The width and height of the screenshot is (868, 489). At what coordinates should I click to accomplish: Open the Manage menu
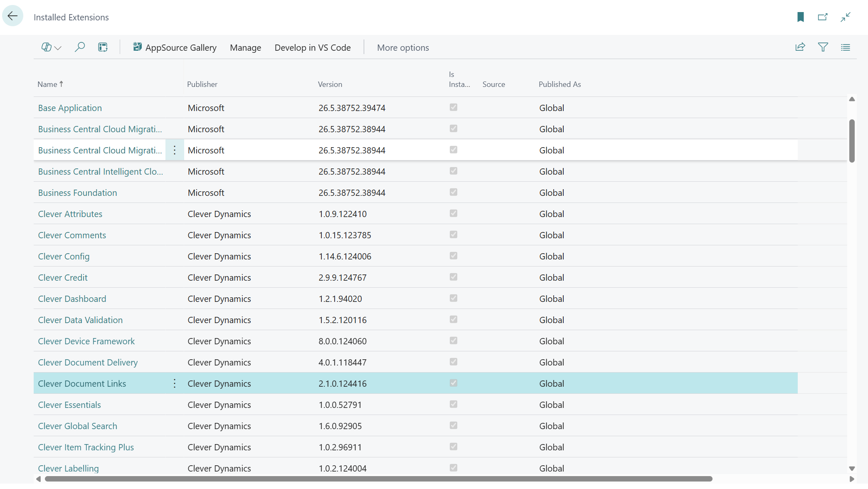(x=245, y=47)
